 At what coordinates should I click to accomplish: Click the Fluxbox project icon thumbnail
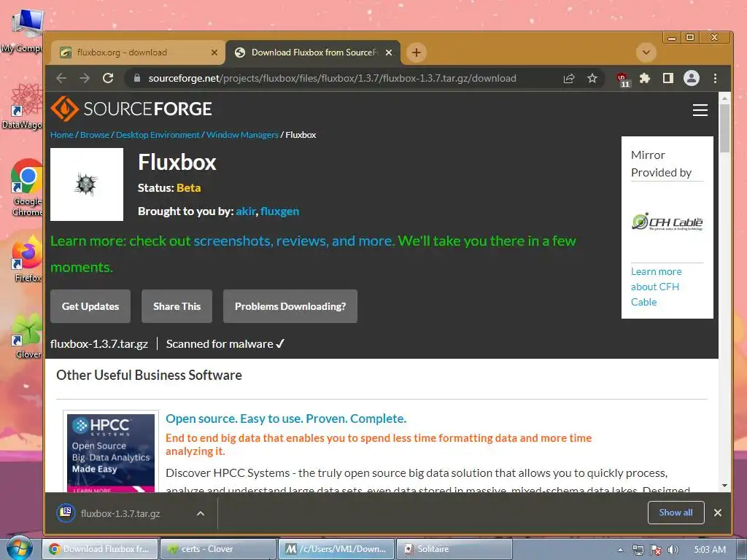point(87,184)
